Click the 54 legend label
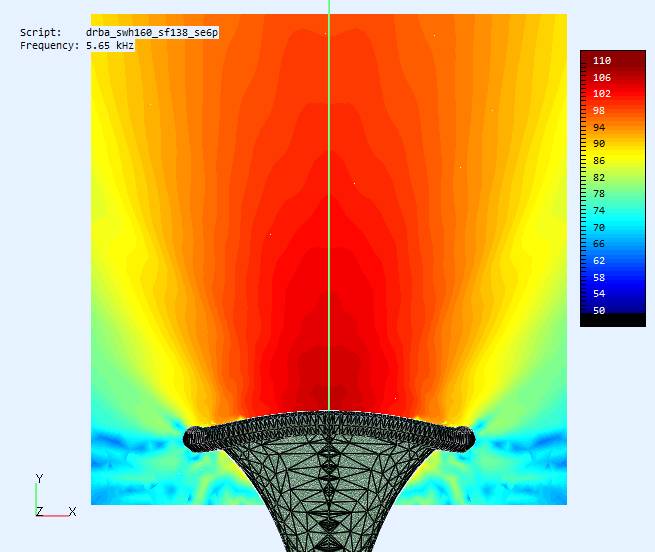 point(599,293)
